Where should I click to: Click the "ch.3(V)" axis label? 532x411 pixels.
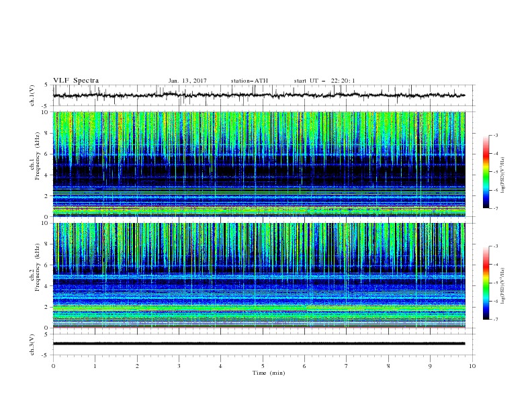[x=32, y=345]
